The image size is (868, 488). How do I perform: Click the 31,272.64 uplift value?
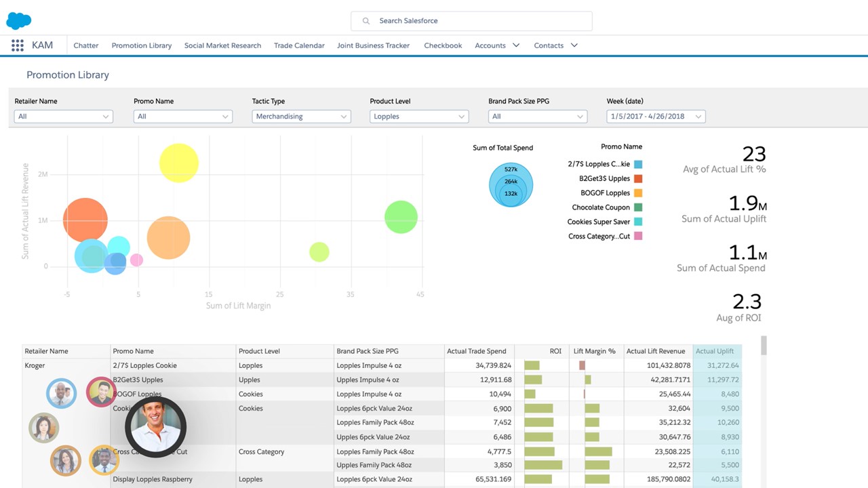pyautogui.click(x=723, y=365)
